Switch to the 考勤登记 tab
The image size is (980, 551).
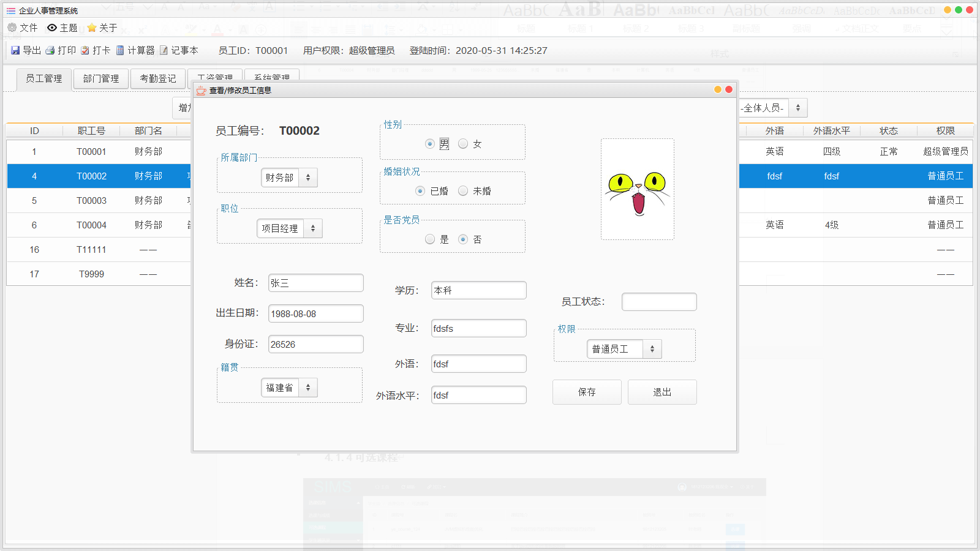coord(158,79)
